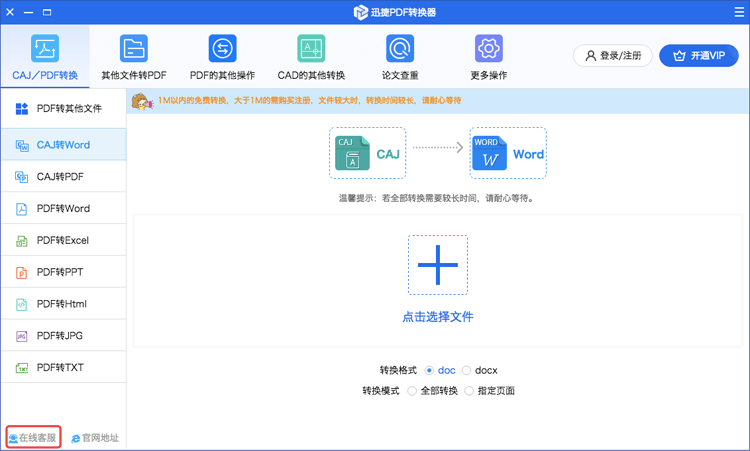
Task: Click the 开通VIP button
Action: [x=699, y=55]
